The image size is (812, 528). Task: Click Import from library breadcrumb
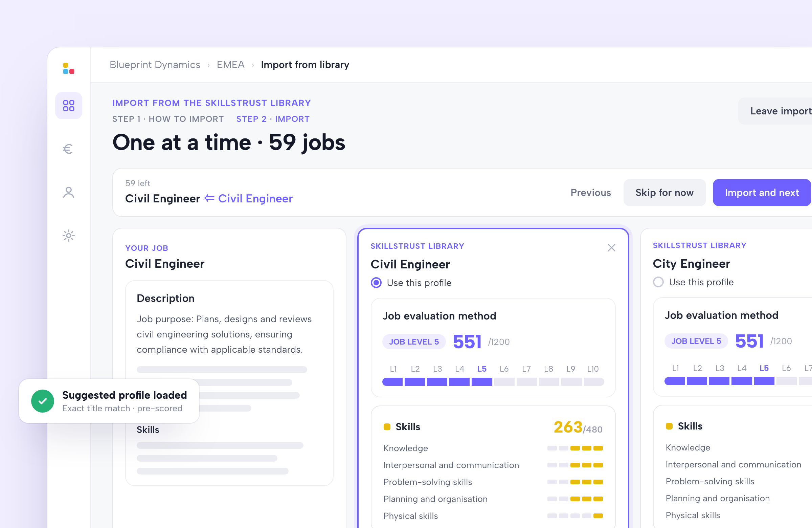pyautogui.click(x=305, y=65)
